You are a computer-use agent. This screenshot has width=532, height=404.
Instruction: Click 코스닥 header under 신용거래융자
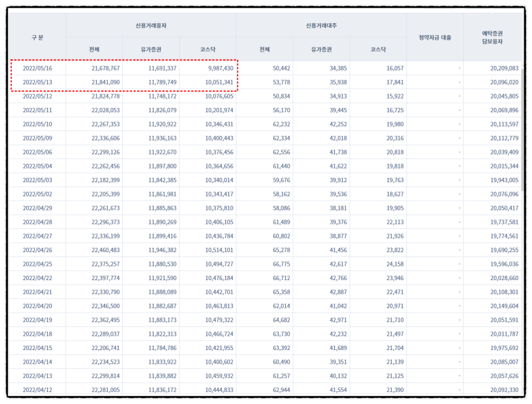point(208,49)
